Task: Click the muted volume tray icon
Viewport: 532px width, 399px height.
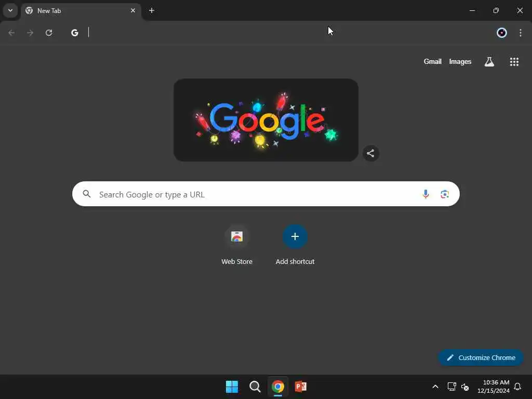Action: click(x=465, y=387)
